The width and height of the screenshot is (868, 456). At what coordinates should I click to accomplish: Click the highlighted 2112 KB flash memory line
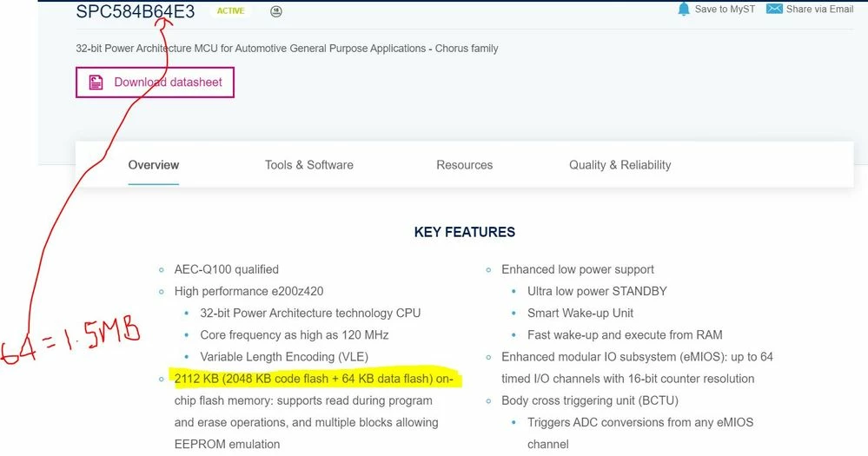click(x=314, y=379)
